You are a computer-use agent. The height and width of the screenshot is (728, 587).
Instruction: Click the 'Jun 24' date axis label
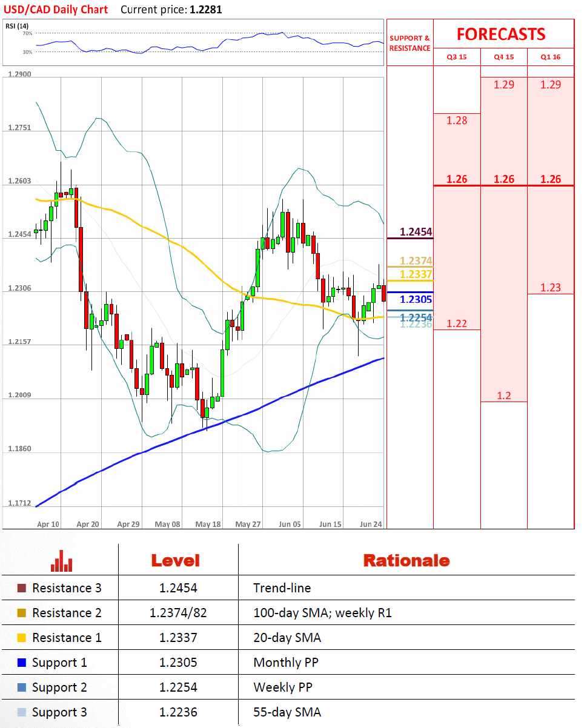click(371, 524)
